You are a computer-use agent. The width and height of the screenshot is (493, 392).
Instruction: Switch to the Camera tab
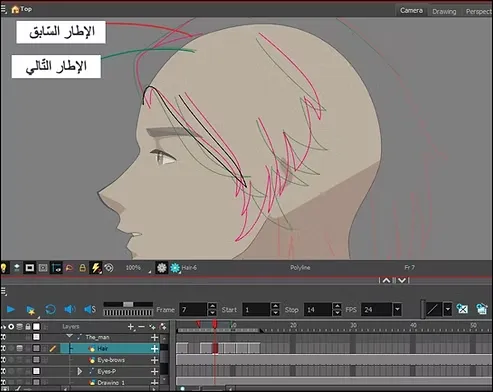pyautogui.click(x=411, y=10)
